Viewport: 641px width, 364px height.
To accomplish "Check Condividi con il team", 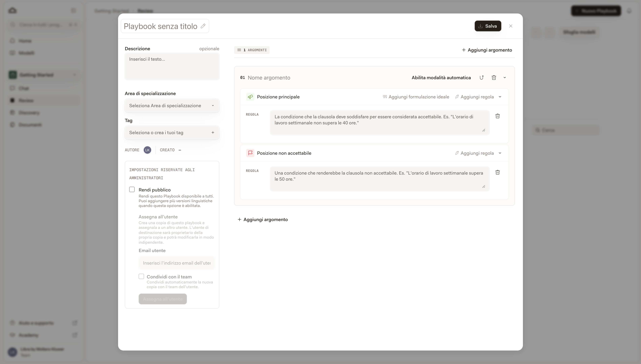I will (141, 276).
